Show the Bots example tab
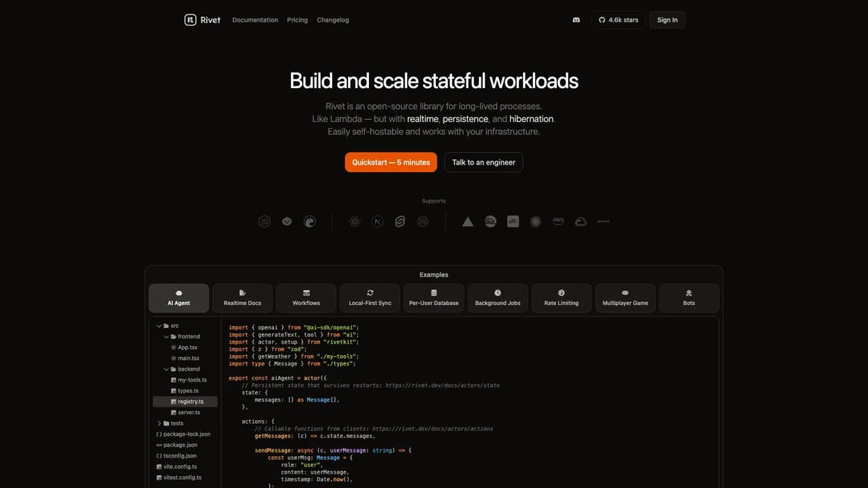Image resolution: width=868 pixels, height=488 pixels. coord(689,298)
